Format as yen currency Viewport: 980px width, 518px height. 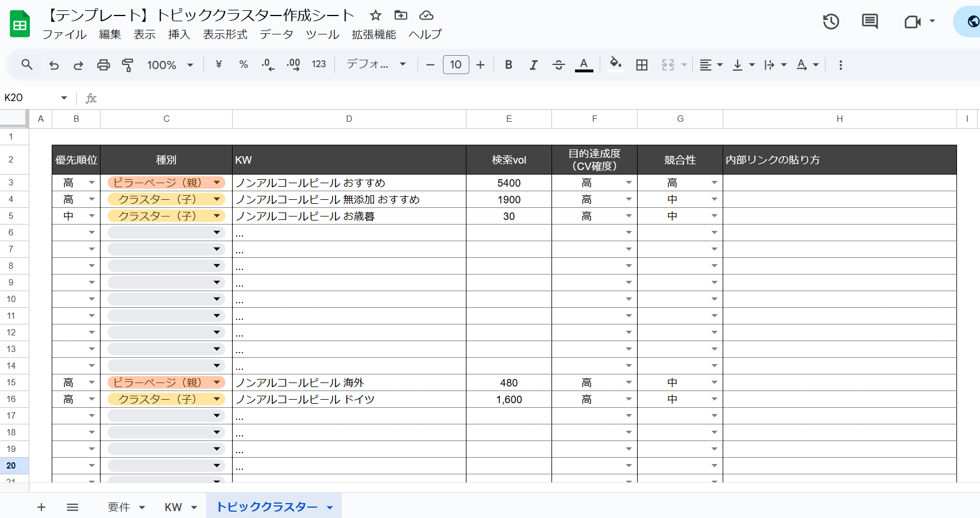[218, 65]
